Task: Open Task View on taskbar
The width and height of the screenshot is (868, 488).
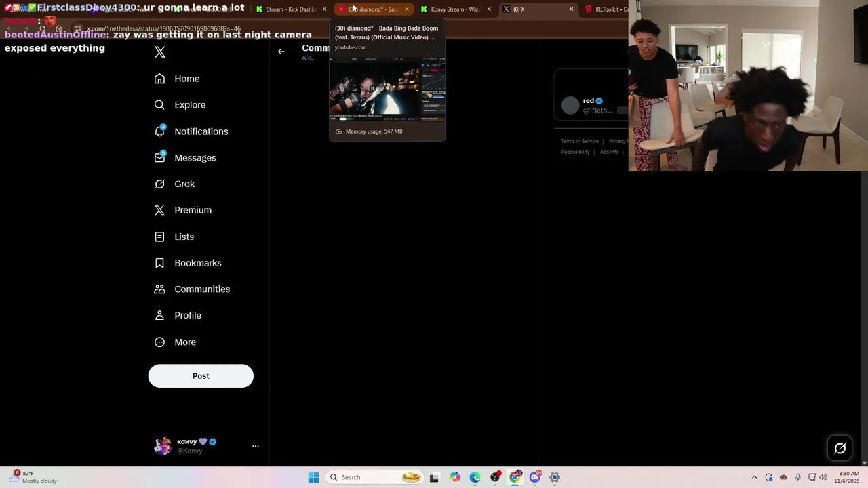Action: pyautogui.click(x=435, y=477)
